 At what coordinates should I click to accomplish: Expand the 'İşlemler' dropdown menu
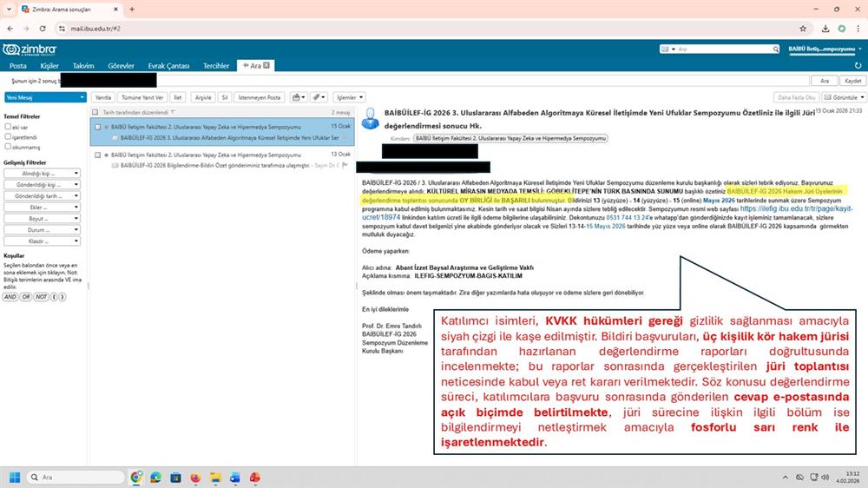click(x=349, y=97)
